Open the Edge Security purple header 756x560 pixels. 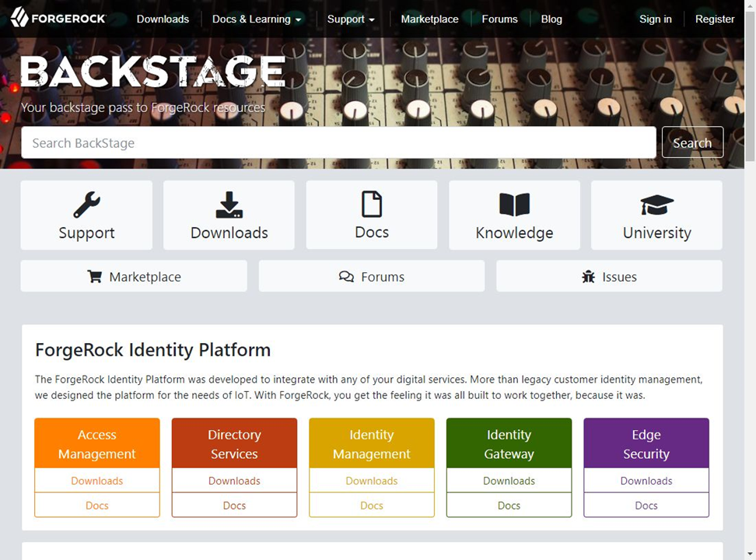pyautogui.click(x=646, y=443)
